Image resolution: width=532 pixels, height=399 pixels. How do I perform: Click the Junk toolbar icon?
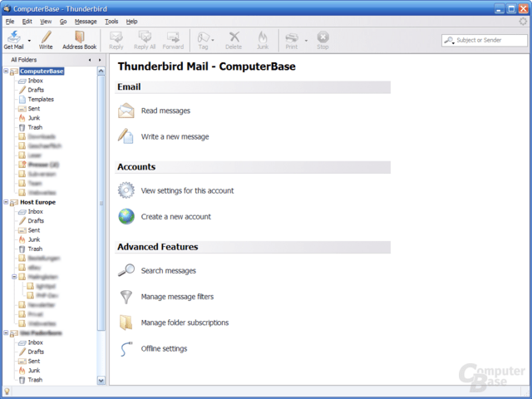(x=263, y=37)
